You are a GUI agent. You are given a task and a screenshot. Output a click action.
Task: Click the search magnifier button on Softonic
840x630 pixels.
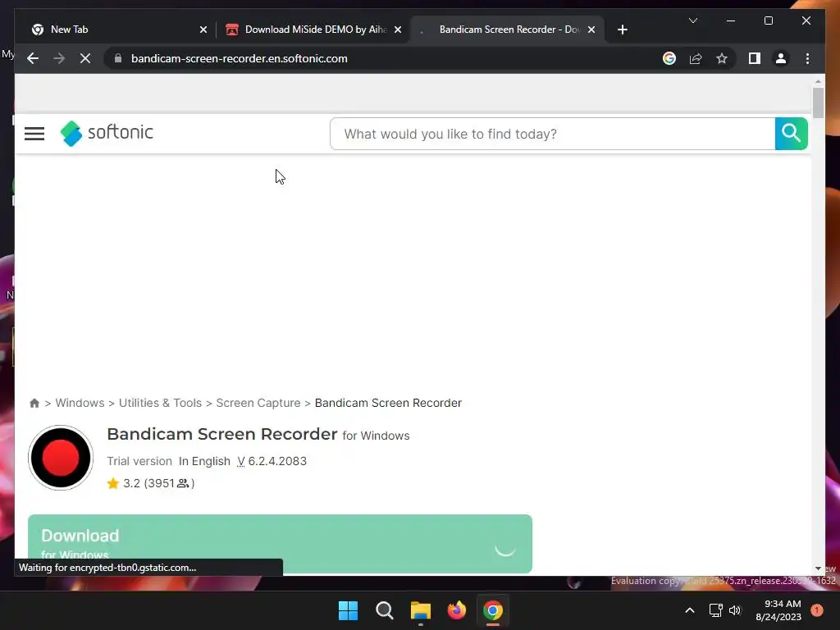pos(791,134)
